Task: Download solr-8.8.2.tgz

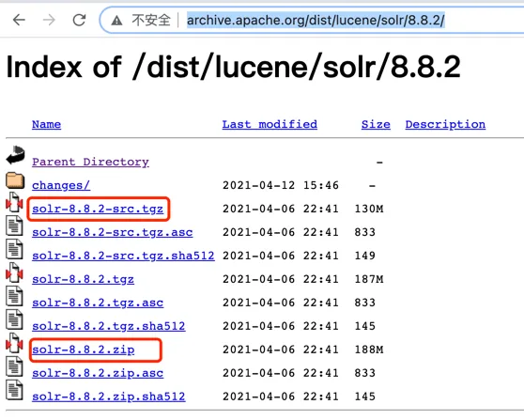Action: pos(83,279)
